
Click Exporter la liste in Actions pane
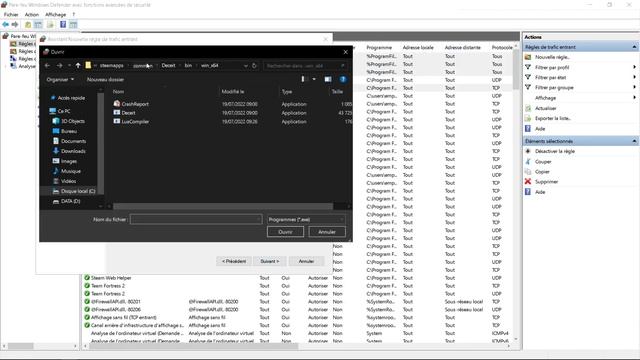pos(553,118)
